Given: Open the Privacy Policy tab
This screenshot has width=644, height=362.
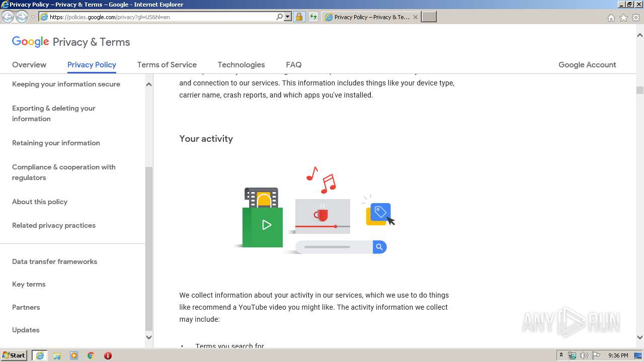Looking at the screenshot, I should pos(92,65).
